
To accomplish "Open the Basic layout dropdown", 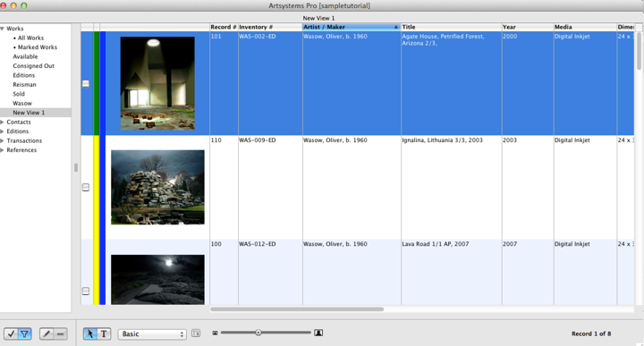I will click(x=152, y=334).
